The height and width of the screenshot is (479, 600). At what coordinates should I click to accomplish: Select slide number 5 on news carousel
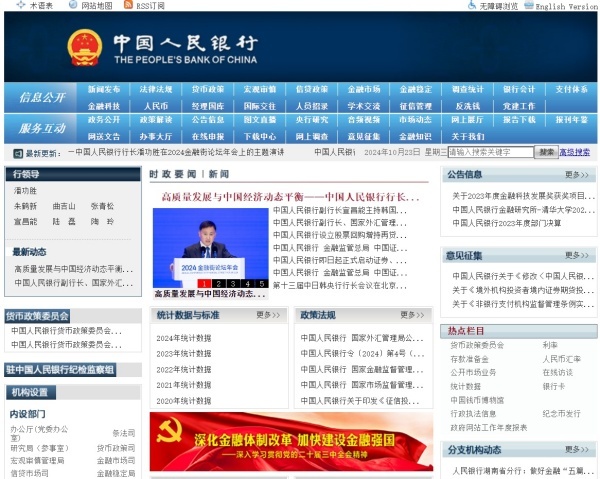coord(261,283)
